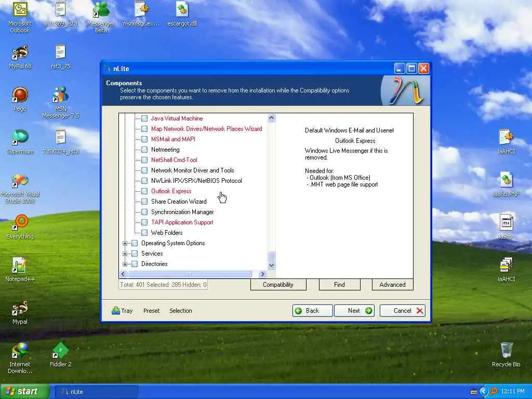Image resolution: width=532 pixels, height=399 pixels.
Task: Toggle the Java Virtual Machine checkbox
Action: (144, 118)
